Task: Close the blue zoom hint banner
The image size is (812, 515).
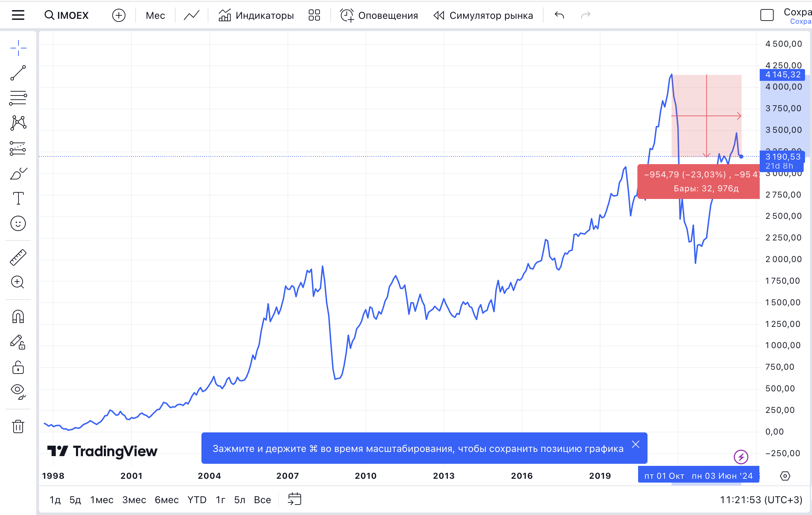Action: pyautogui.click(x=636, y=444)
